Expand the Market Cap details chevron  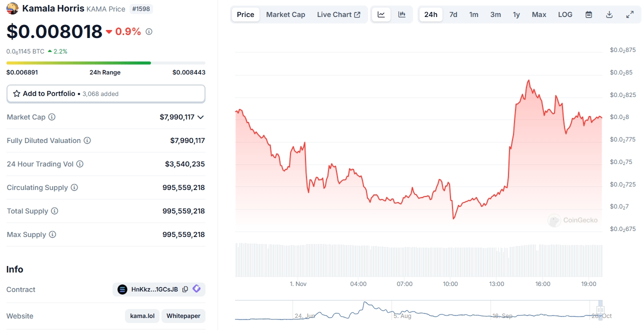coord(201,117)
